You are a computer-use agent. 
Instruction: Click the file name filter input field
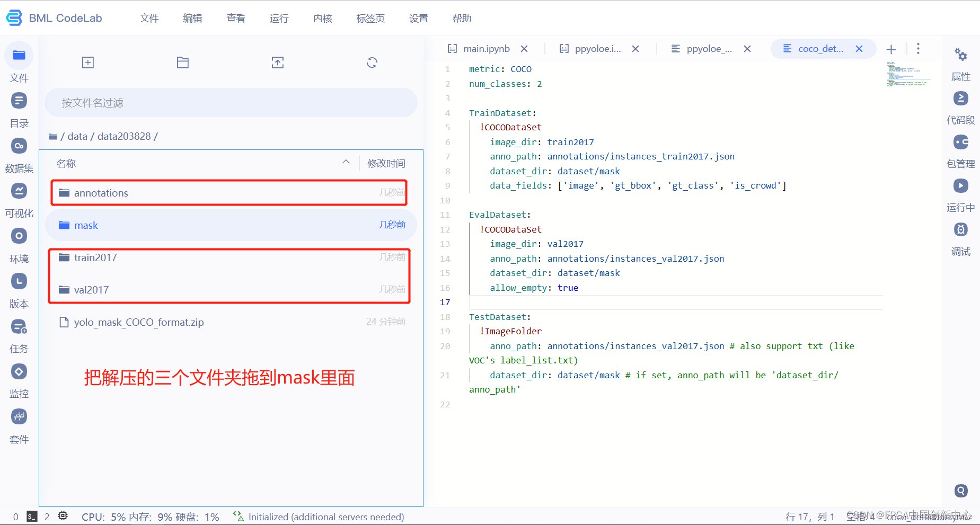(x=231, y=103)
